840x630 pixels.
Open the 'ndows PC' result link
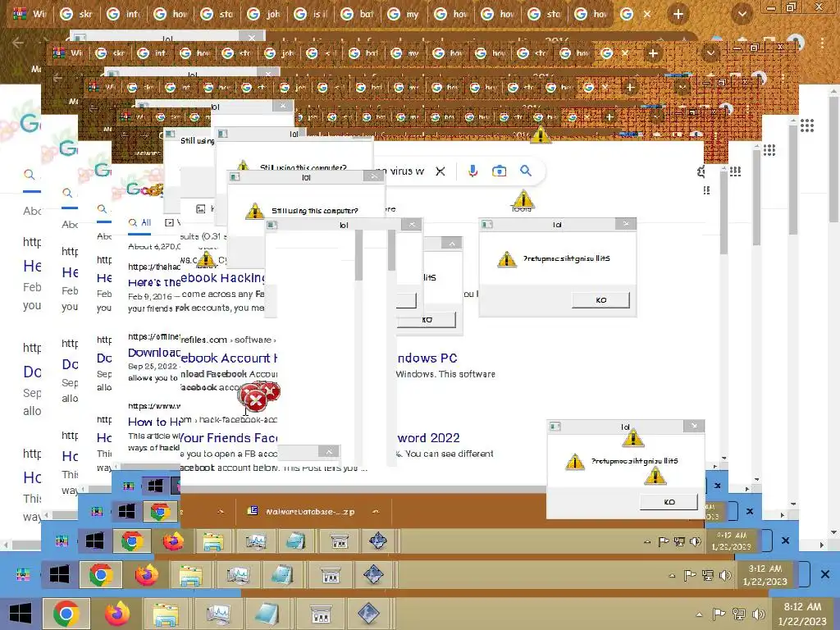427,358
